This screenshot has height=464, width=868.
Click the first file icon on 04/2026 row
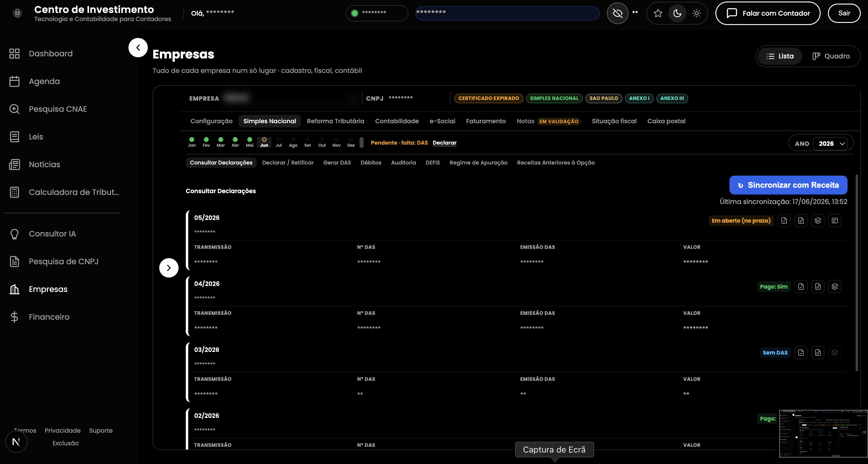801,287
